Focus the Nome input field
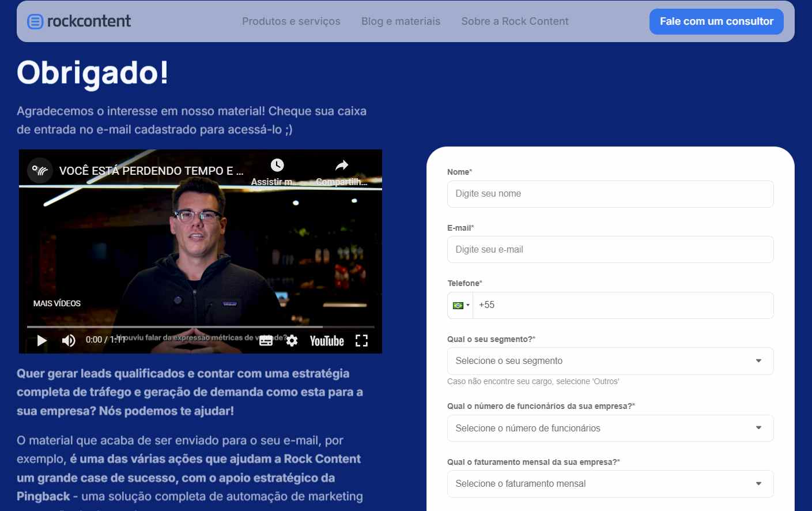812x511 pixels. click(610, 194)
